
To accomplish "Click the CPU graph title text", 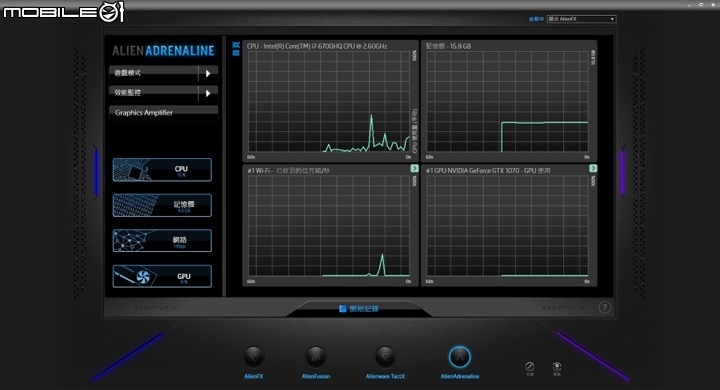I will coord(317,46).
